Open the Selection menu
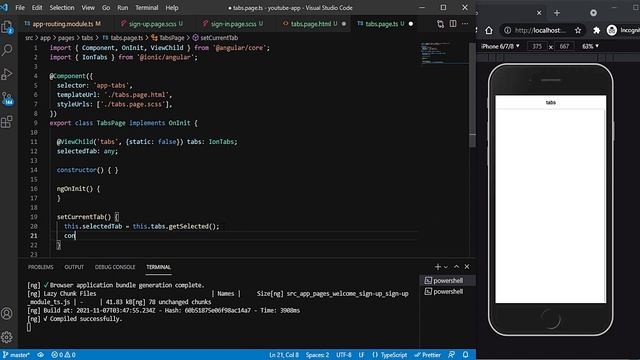This screenshot has height=360, width=640. pyautogui.click(x=62, y=8)
